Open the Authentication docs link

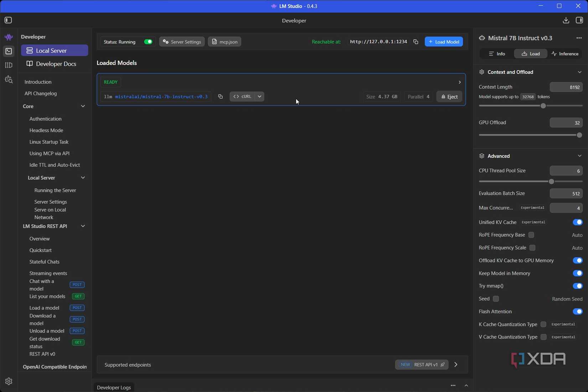[45, 119]
